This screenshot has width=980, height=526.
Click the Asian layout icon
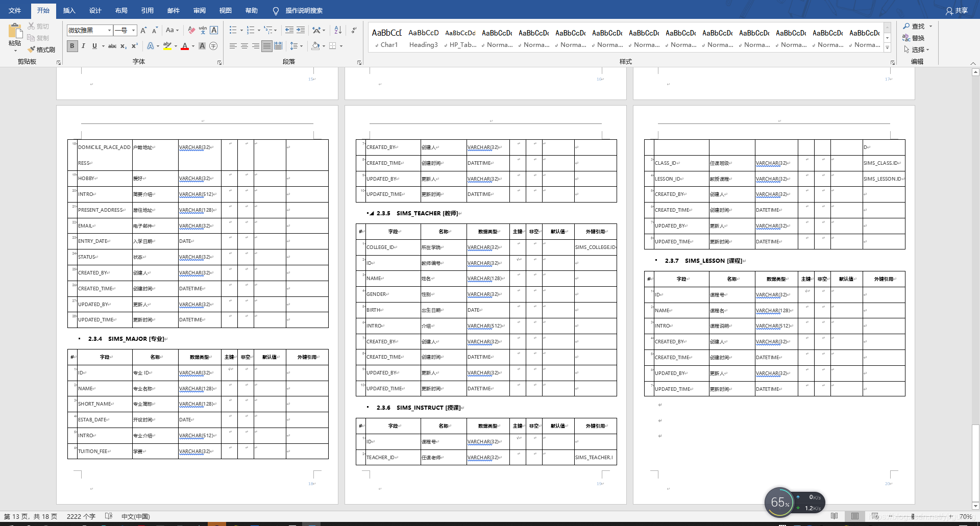click(317, 31)
